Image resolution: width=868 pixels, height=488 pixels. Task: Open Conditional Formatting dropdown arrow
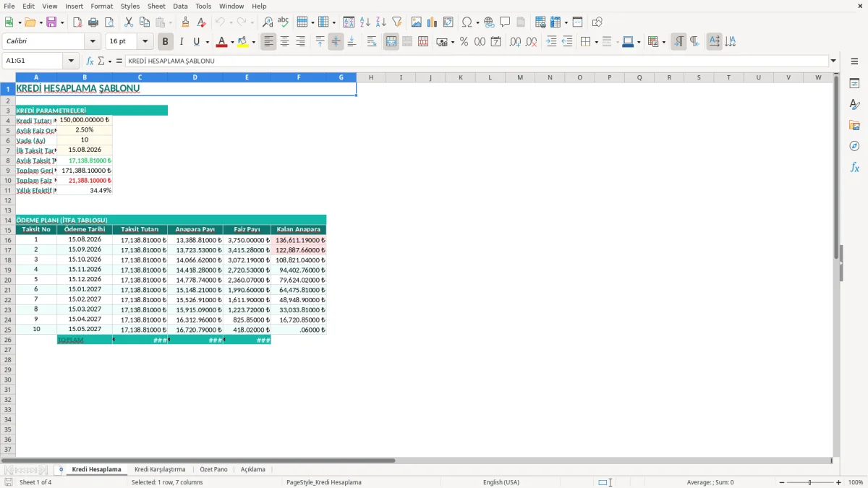tap(663, 42)
